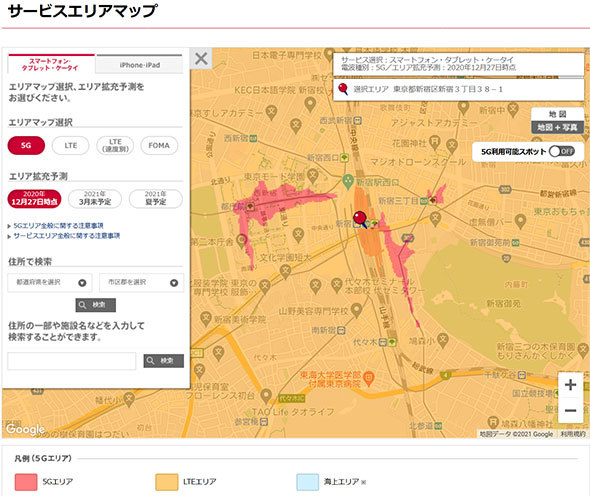Choose 2021年3月末予定 forecast

(95, 198)
